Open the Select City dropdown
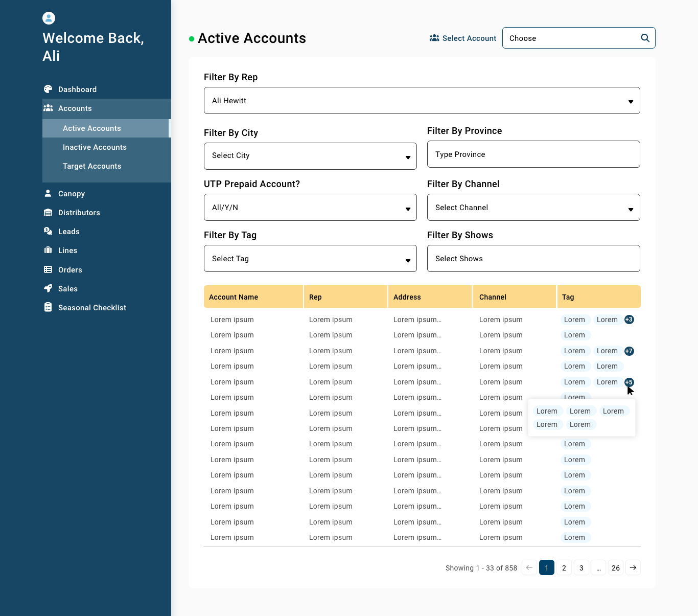Screen dimensions: 698x616 point(310,156)
